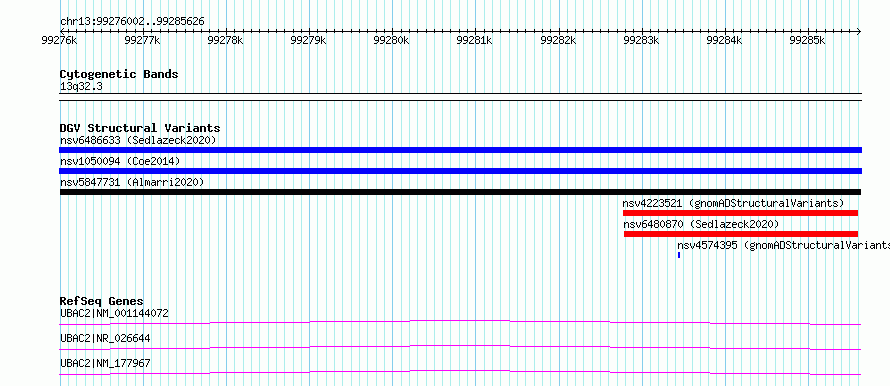Open the nsv6480870 (Sedlazeck2020) label
This screenshot has width=890, height=386.
point(702,224)
